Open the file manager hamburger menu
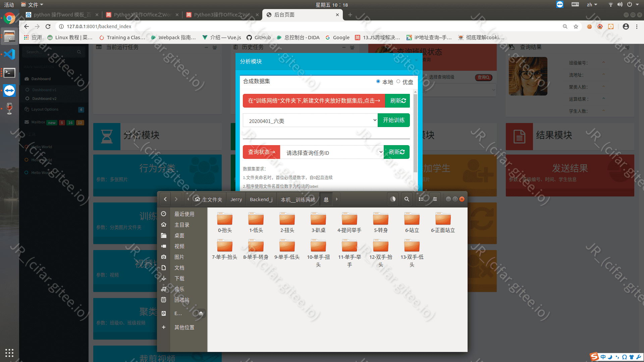Screen dimensions: 644x362 pyautogui.click(x=435, y=199)
